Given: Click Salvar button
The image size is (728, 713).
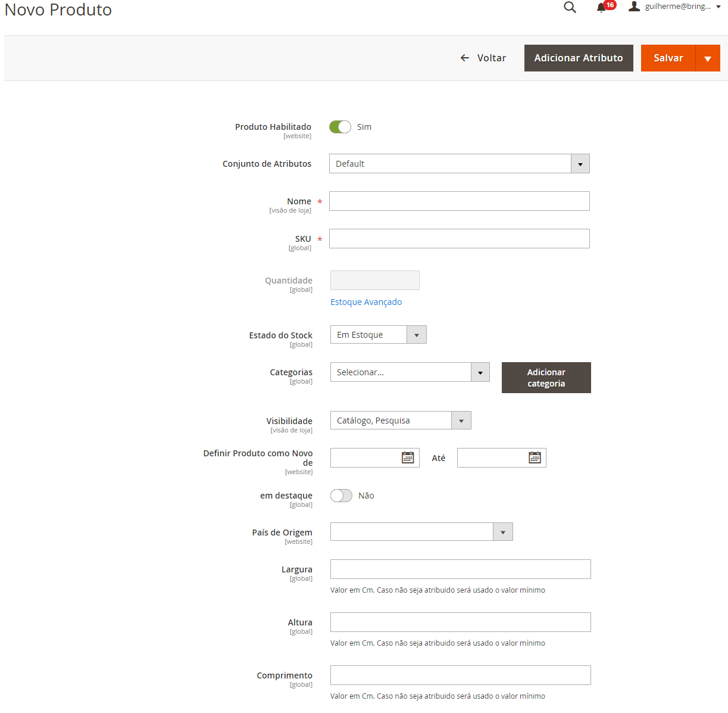Looking at the screenshot, I should 668,58.
